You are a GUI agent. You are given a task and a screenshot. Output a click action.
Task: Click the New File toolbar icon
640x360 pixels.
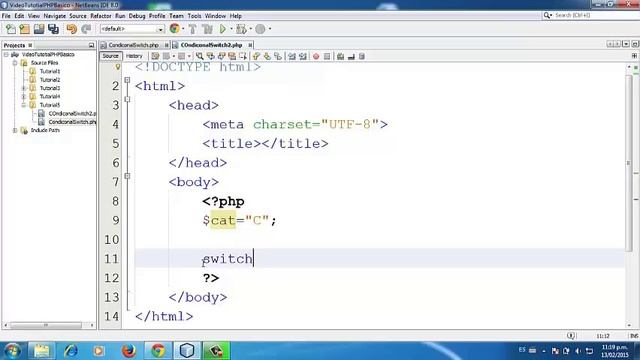pyautogui.click(x=11, y=29)
